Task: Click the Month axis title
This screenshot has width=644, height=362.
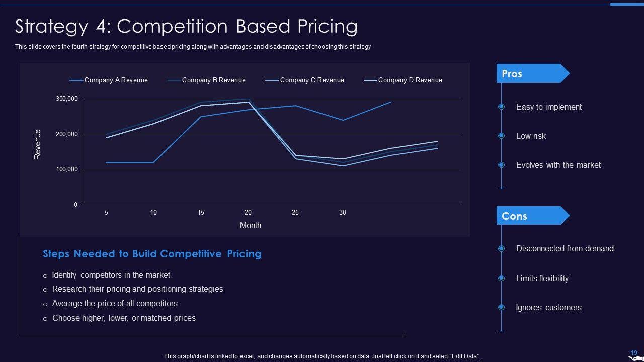Action: tap(250, 225)
